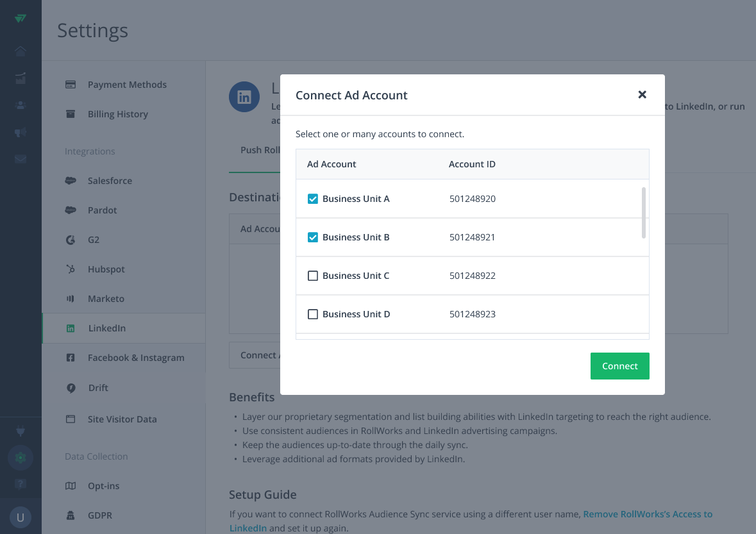756x534 pixels.
Task: Click the green Connect button
Action: tap(619, 366)
